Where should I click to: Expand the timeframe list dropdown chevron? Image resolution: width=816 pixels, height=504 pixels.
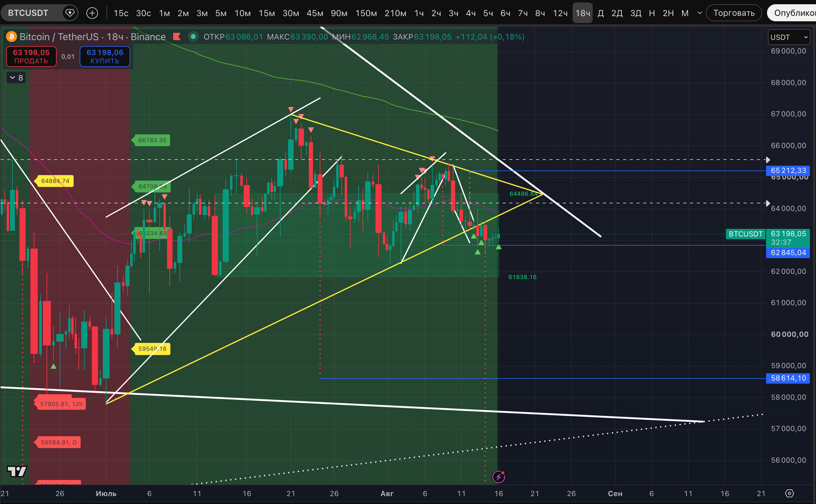(x=699, y=13)
